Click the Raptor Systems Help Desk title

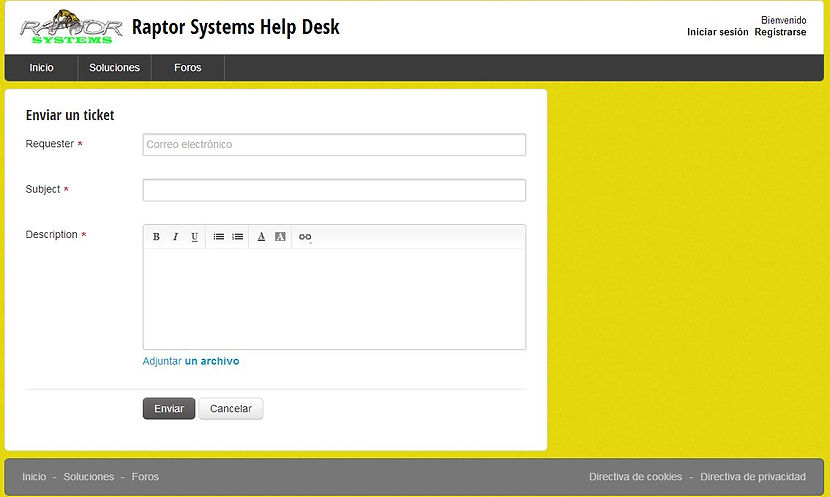[236, 27]
